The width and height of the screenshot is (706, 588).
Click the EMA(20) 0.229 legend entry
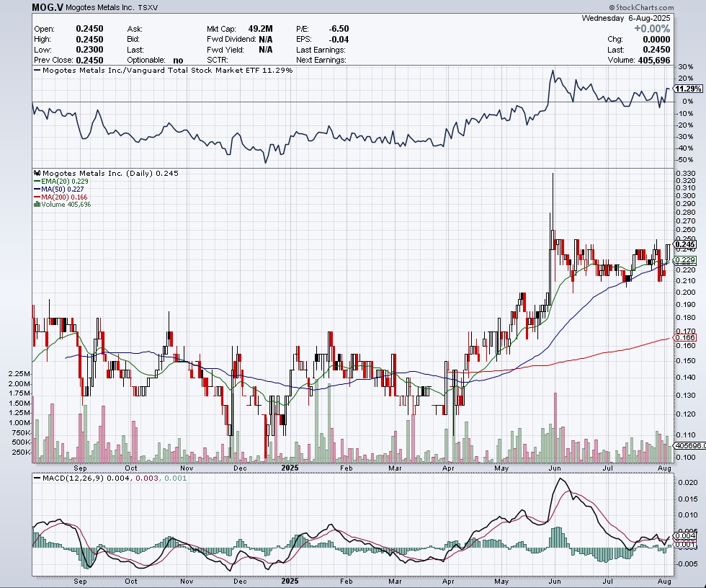[x=61, y=181]
